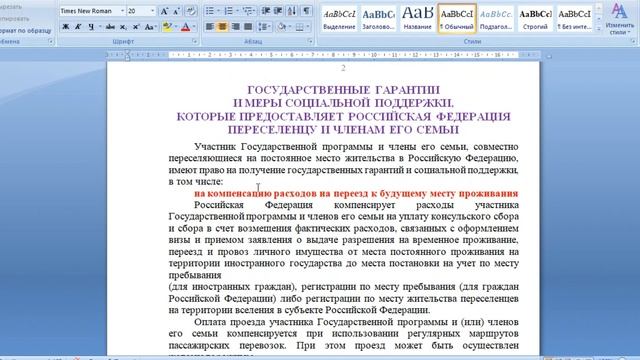Select the Подзаголовок subtitle style

click(496, 19)
